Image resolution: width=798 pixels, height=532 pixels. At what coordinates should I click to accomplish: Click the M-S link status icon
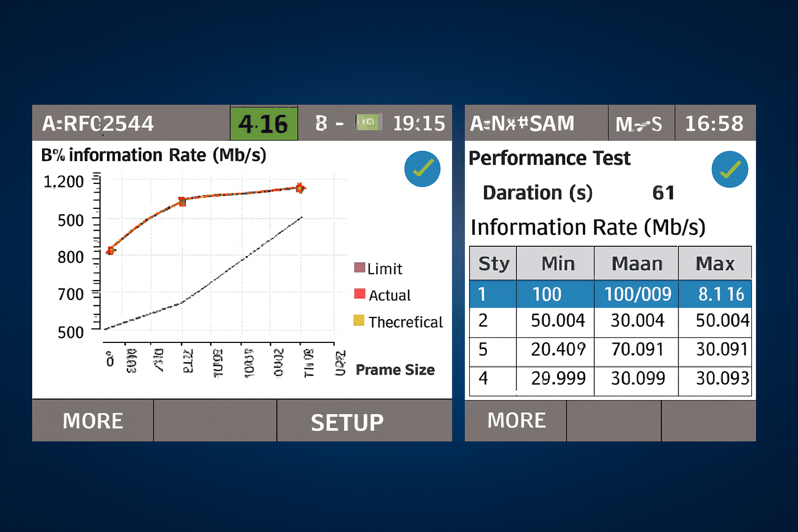click(640, 124)
